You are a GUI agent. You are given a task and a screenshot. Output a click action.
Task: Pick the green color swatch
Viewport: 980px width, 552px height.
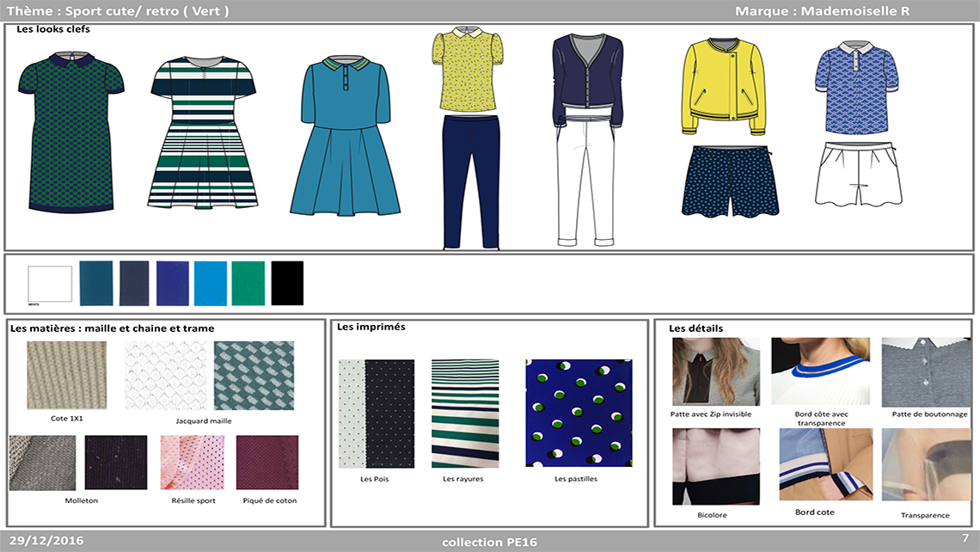tap(248, 283)
